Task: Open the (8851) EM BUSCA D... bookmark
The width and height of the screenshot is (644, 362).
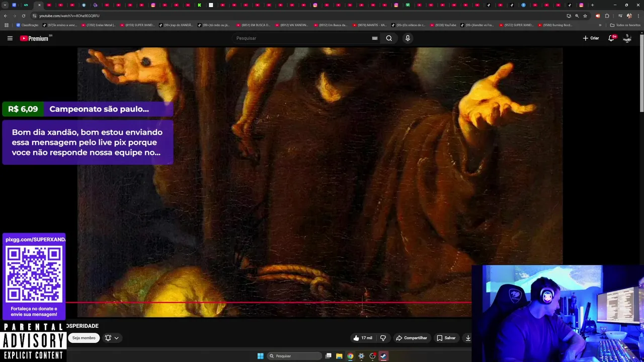Action: point(254,25)
